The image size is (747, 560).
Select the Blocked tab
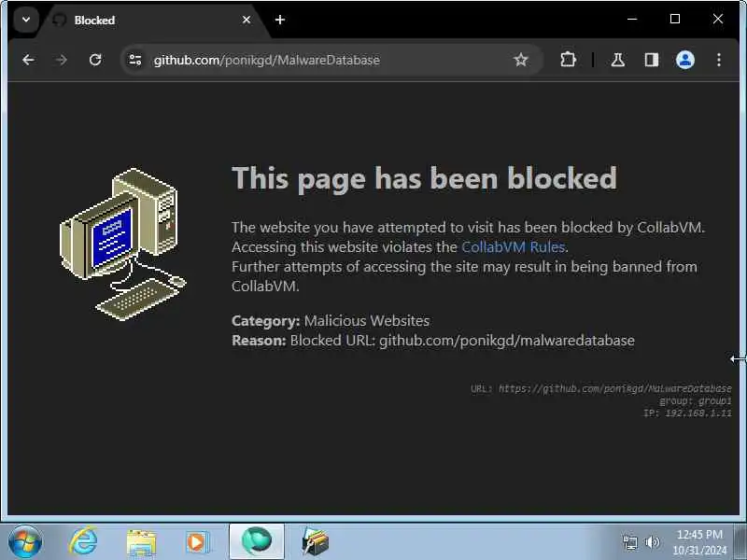tap(152, 20)
